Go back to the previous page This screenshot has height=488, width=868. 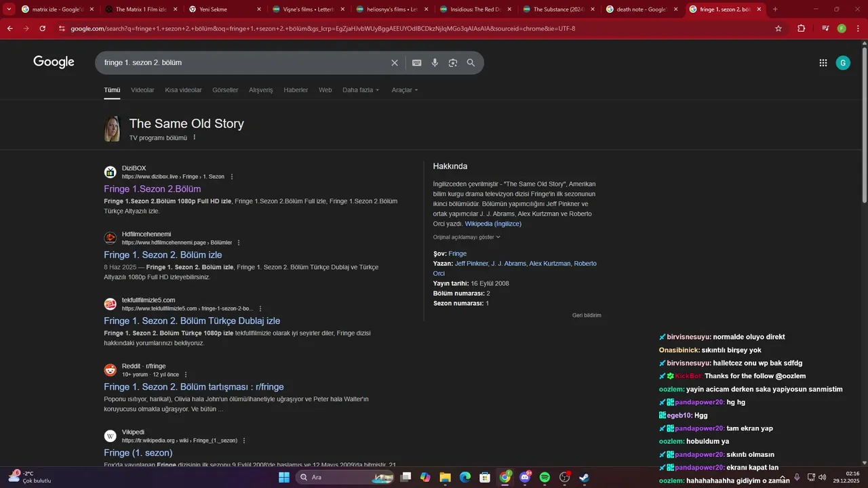click(9, 28)
